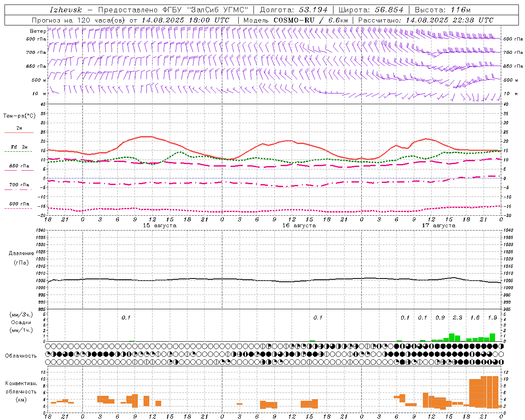Image resolution: width=525 pixels, height=420 pixels.
Task: Click the 'Тем-ра(°C)' temperature axis title
Action: 19,116
